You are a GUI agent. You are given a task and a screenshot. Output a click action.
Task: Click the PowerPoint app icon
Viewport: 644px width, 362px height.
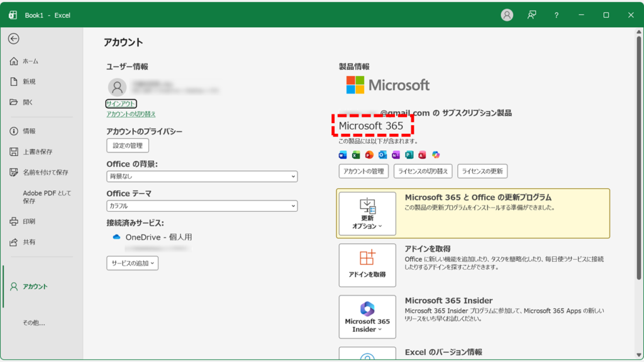point(369,155)
